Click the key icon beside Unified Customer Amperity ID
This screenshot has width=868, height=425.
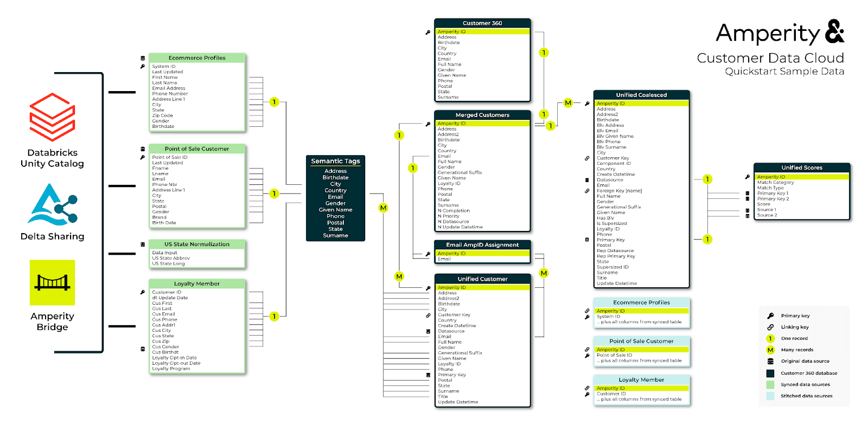click(x=428, y=288)
